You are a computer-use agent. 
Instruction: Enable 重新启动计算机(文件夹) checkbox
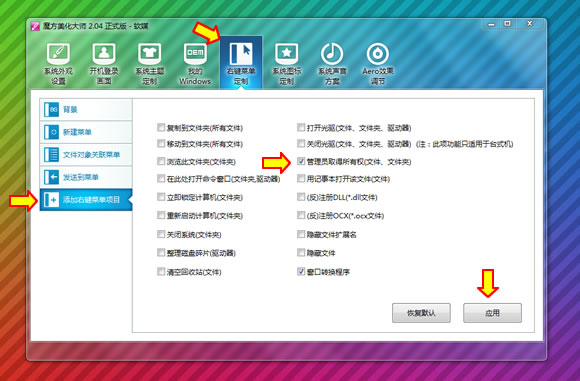point(161,215)
